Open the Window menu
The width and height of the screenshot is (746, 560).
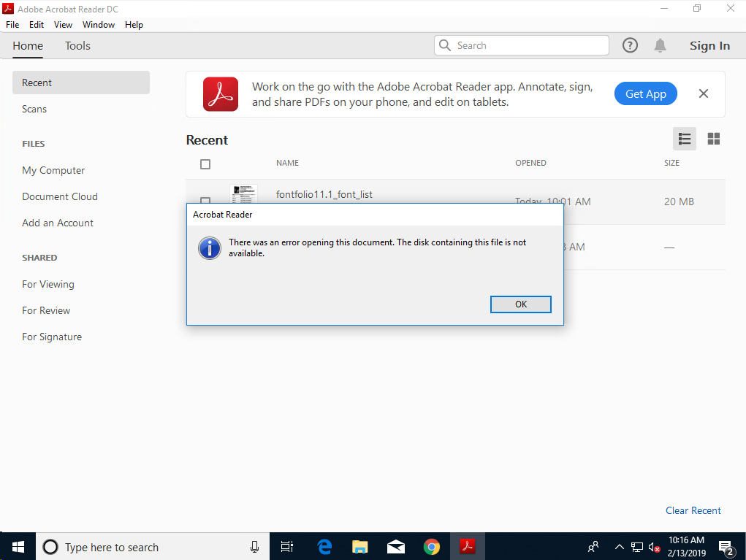click(99, 25)
